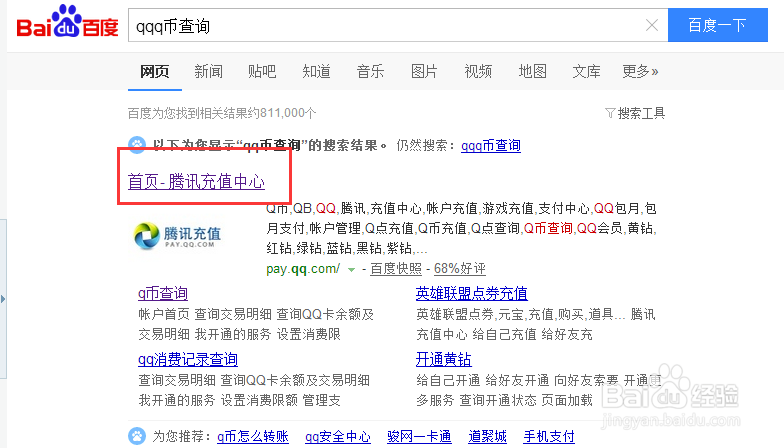
Task: Open the qq消费记录查询 sublink
Action: pos(188,360)
